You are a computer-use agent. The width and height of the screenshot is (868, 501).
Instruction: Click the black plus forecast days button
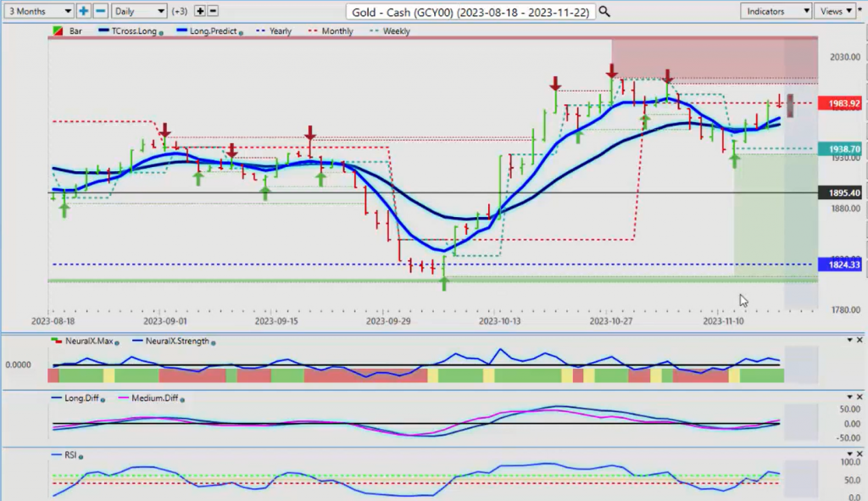pos(200,11)
